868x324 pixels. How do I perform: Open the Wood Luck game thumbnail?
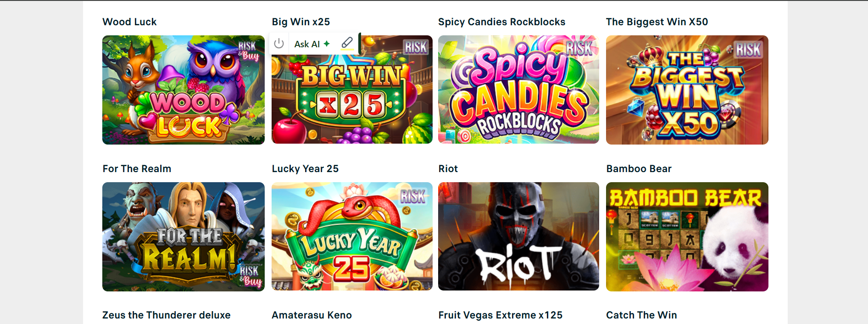[x=184, y=90]
